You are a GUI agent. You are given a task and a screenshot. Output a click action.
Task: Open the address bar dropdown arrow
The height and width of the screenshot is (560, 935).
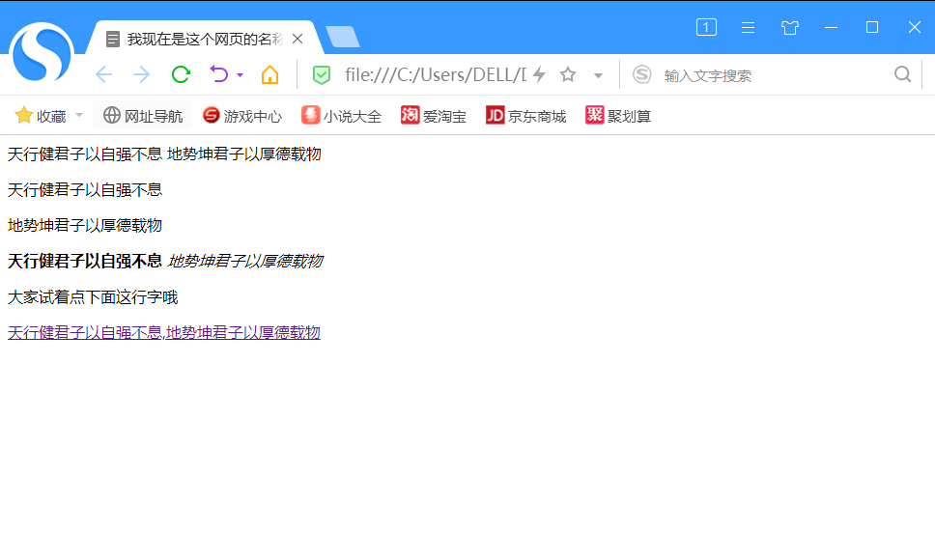[598, 73]
